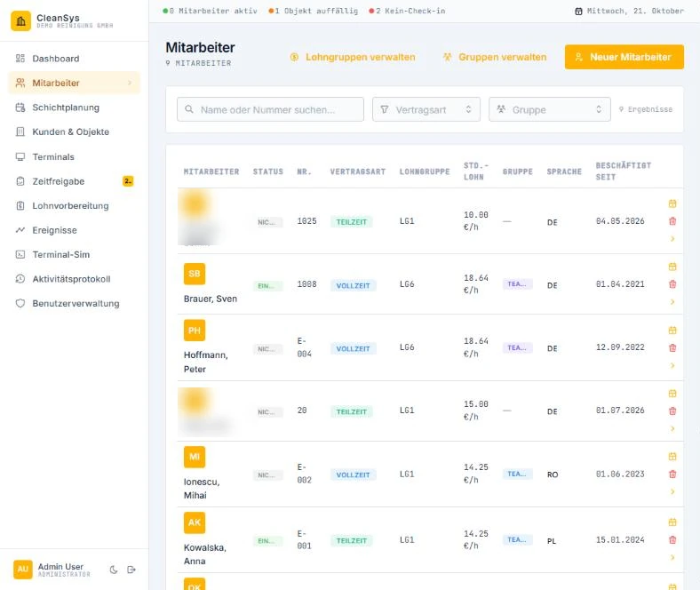Click the Mitarbeiter aktiv status indicator
Viewport: 700px width, 590px height.
pyautogui.click(x=211, y=12)
